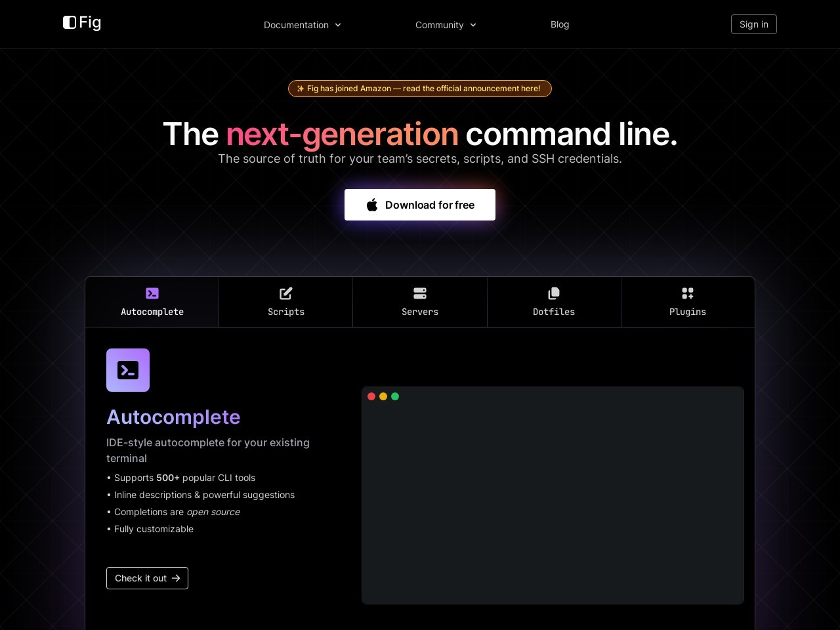
Task: Click the Plugins grid-plus icon
Action: coord(688,293)
